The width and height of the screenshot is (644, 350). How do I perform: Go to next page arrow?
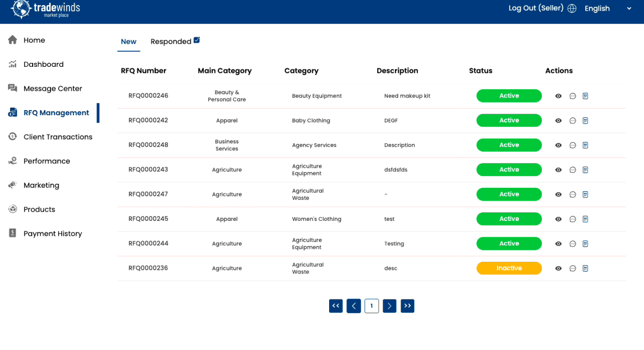[x=389, y=306]
